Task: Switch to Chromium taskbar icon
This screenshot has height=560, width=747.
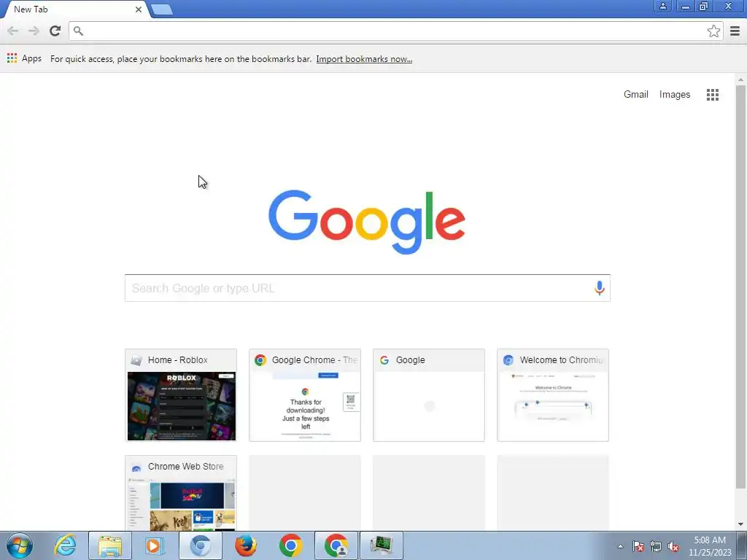Action: click(x=200, y=545)
